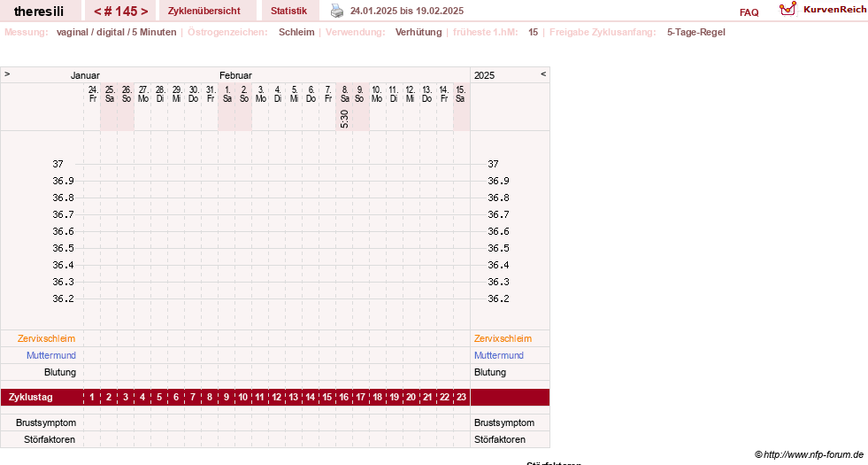868x465 pixels.
Task: Click the vaginal / digital / 5 Minuten setting
Action: pos(116,32)
